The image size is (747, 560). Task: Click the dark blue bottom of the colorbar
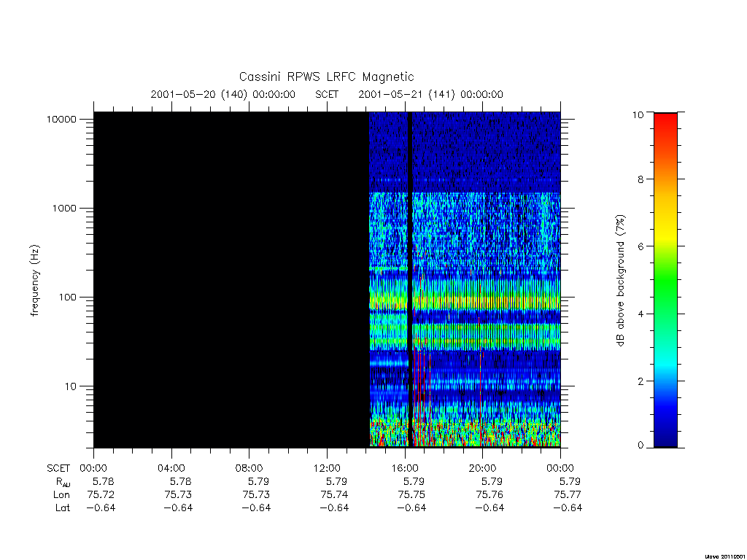pyautogui.click(x=665, y=436)
